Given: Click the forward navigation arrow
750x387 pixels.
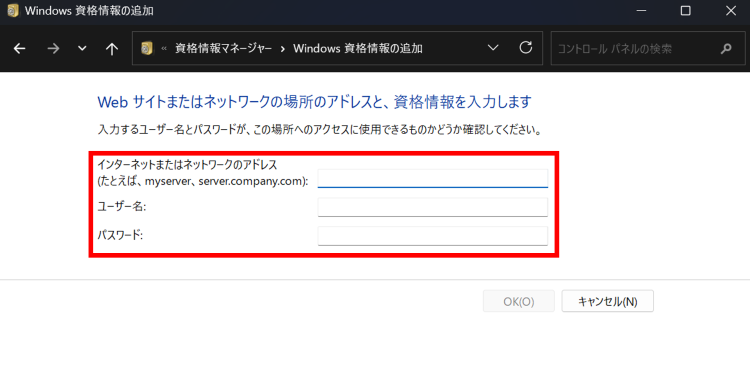Looking at the screenshot, I should [53, 48].
